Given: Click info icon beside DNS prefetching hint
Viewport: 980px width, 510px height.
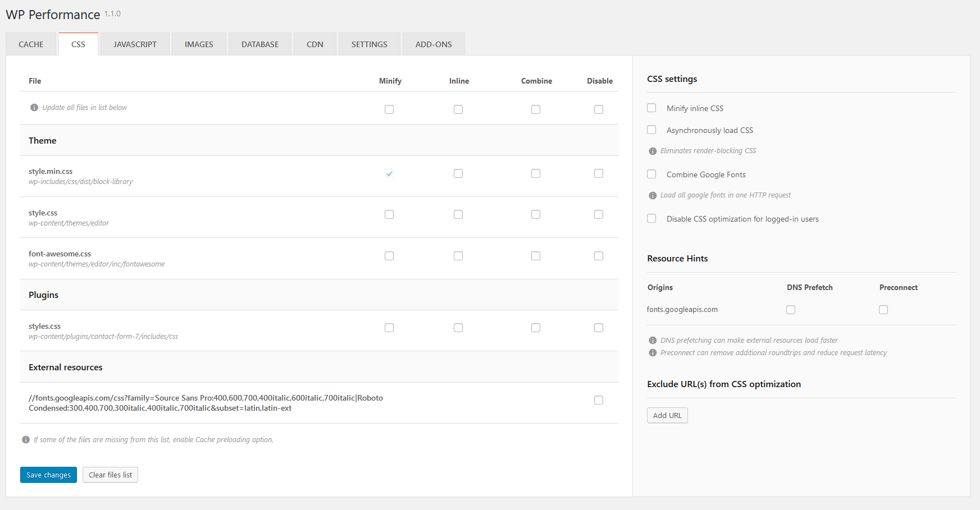Looking at the screenshot, I should click(x=653, y=341).
